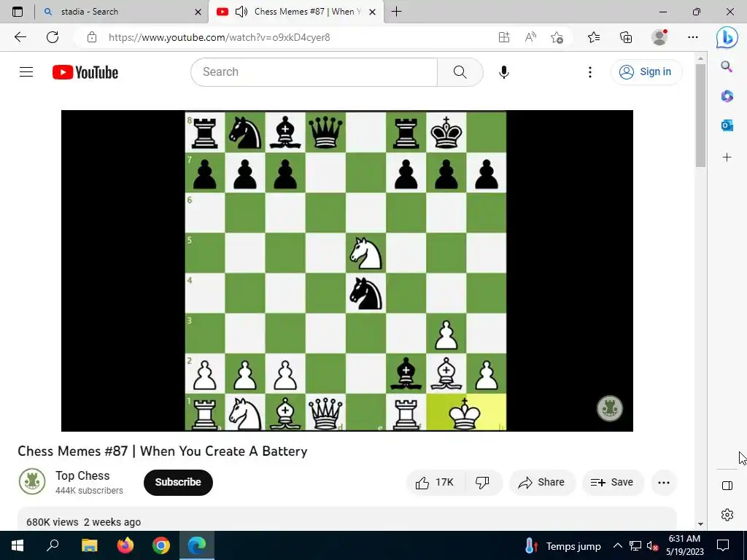Mute the Chess Memes tab audio icon

point(241,12)
